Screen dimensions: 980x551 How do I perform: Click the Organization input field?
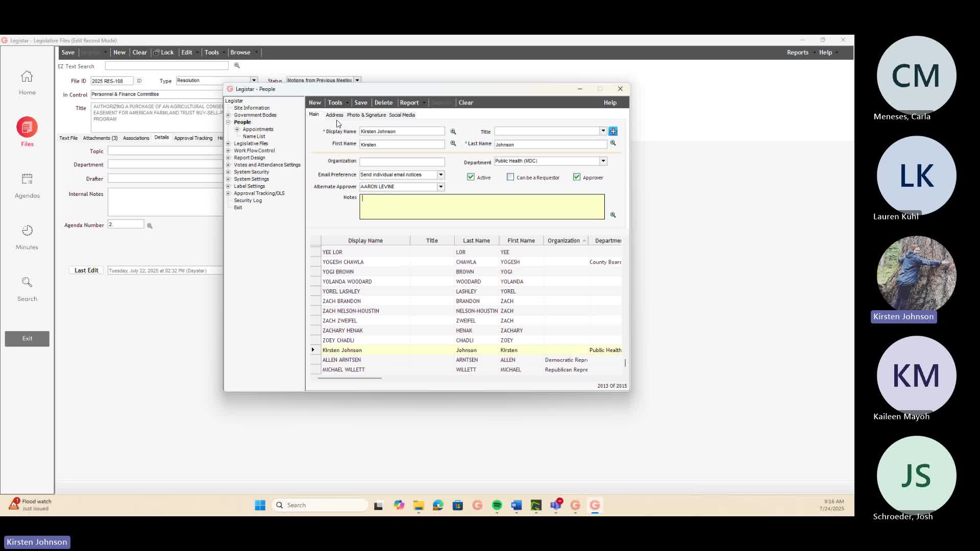(x=402, y=162)
